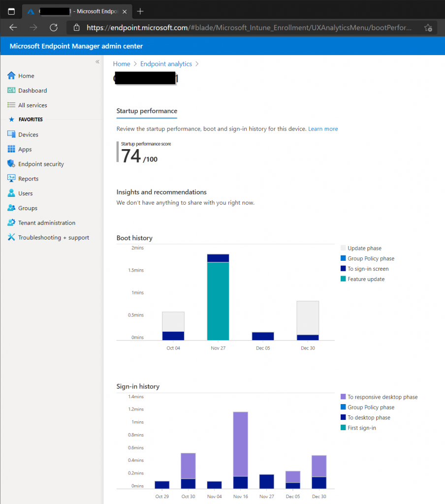Open the Devices menu item label
This screenshot has height=504, width=445.
click(28, 135)
